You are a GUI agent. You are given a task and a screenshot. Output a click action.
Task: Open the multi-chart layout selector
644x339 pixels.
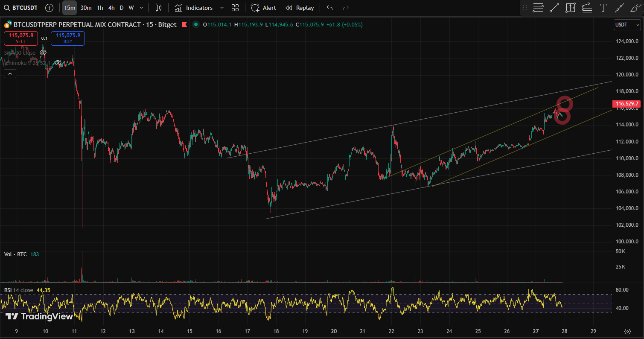pyautogui.click(x=235, y=8)
